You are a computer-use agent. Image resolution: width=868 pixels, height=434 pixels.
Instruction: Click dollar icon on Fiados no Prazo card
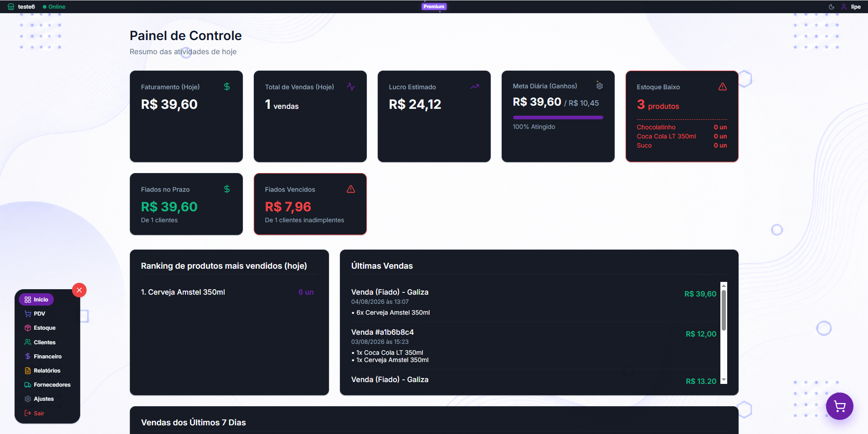click(227, 189)
